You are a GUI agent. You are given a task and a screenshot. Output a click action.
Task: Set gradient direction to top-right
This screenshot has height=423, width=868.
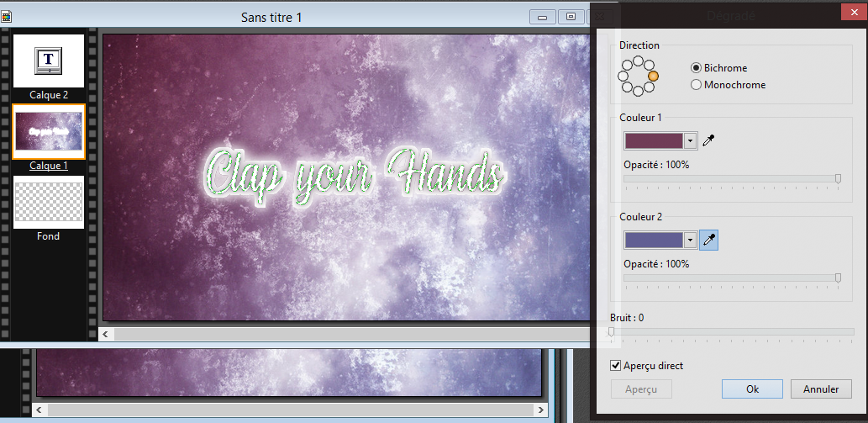(649, 66)
